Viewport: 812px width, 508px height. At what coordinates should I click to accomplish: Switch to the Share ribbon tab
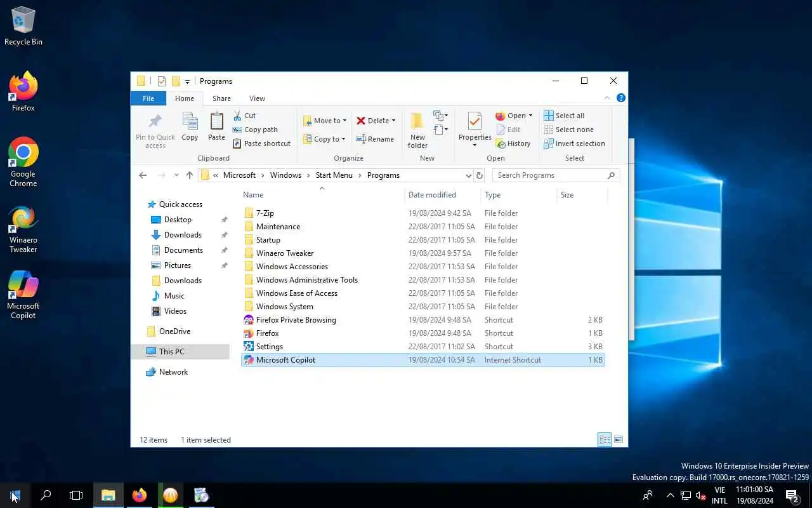coord(221,98)
